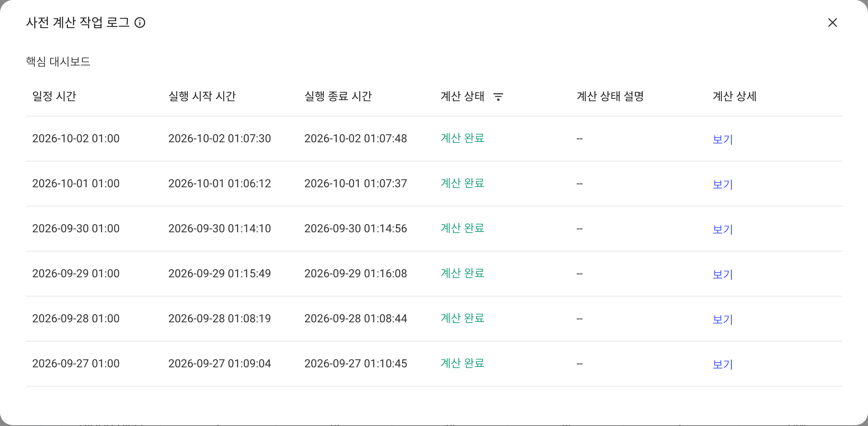This screenshot has height=426, width=868.
Task: Click the 계산 상세 column header
Action: tap(735, 96)
